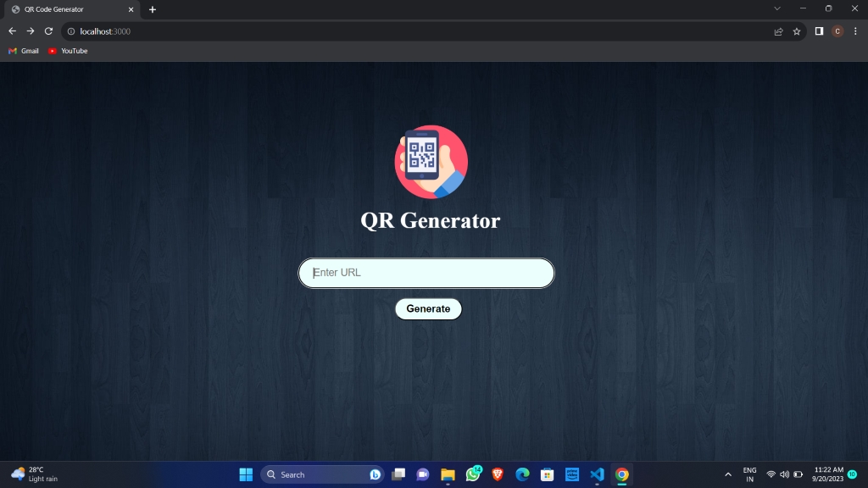Open Wi-Fi network settings icon

pyautogui.click(x=771, y=474)
